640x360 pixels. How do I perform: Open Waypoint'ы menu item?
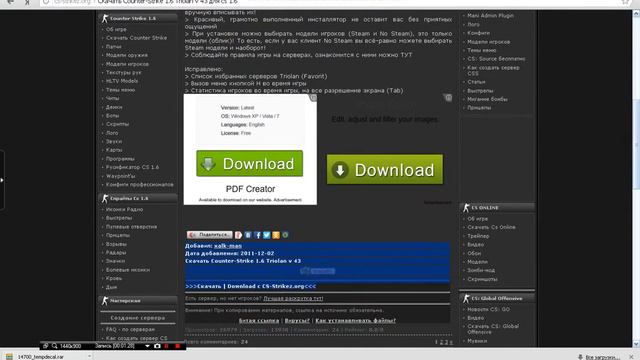[x=120, y=176]
